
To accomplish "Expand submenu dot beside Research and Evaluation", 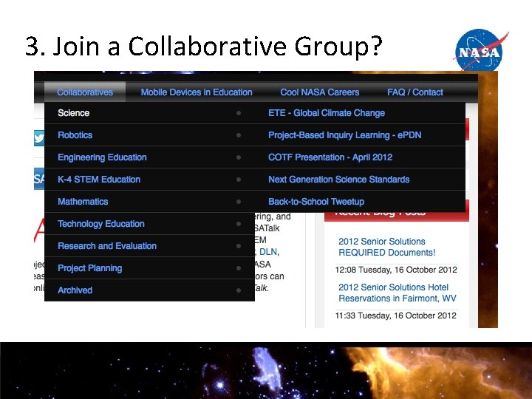I will click(x=239, y=246).
